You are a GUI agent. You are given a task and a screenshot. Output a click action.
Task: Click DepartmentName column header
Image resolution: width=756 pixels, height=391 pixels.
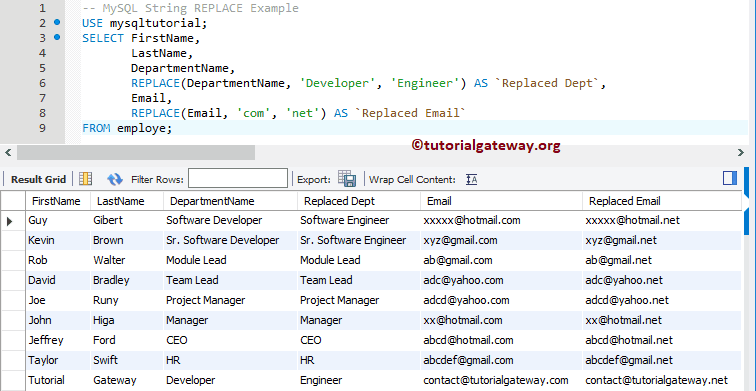click(230, 201)
